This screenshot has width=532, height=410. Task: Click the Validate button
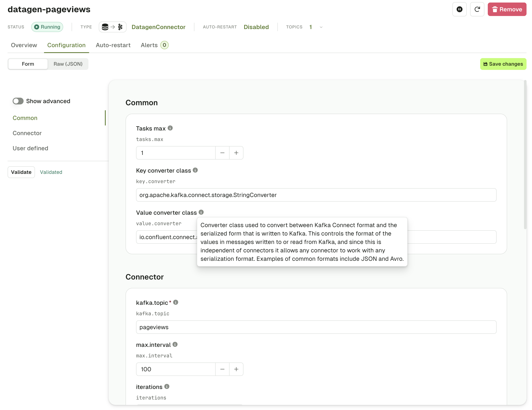[x=21, y=172]
